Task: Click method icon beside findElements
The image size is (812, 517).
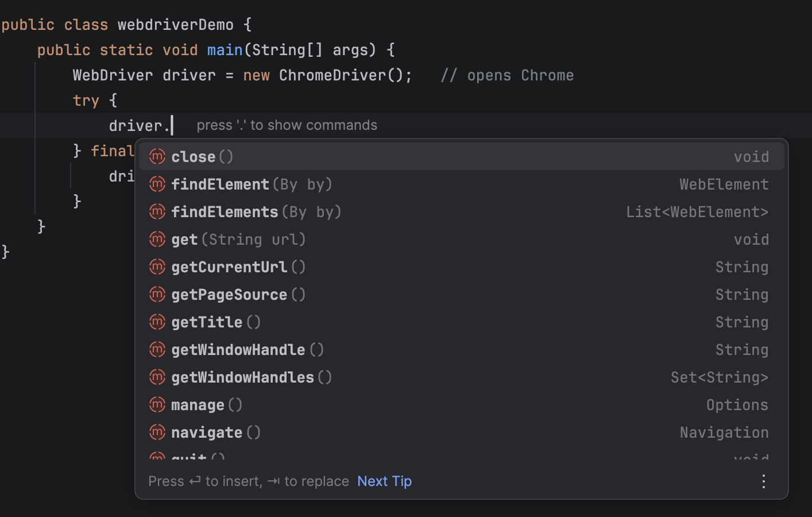Action: click(157, 211)
